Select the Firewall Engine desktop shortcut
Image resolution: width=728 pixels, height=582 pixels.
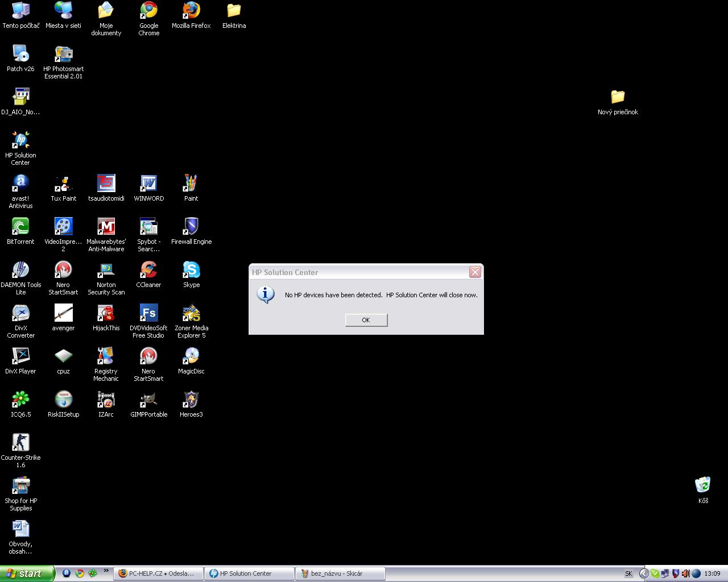click(x=191, y=231)
